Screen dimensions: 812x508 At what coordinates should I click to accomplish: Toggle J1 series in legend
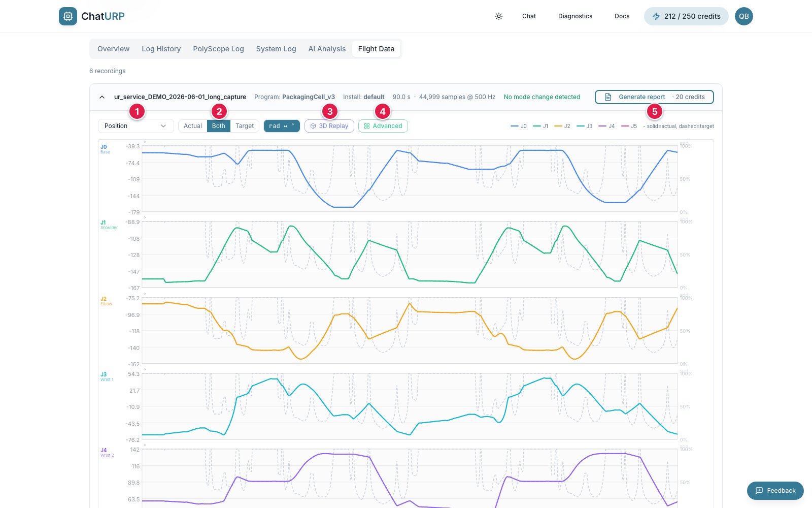pos(540,126)
